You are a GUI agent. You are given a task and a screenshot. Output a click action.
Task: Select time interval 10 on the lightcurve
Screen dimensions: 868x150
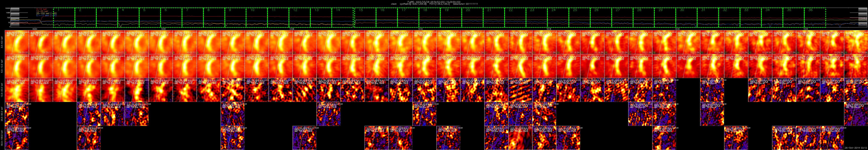tap(257, 18)
